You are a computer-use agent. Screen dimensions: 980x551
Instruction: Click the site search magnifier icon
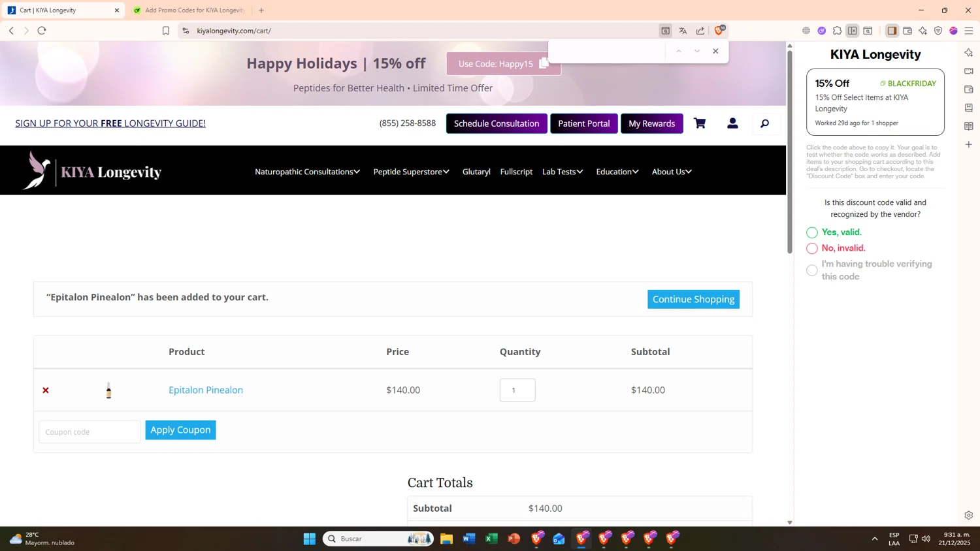764,123
